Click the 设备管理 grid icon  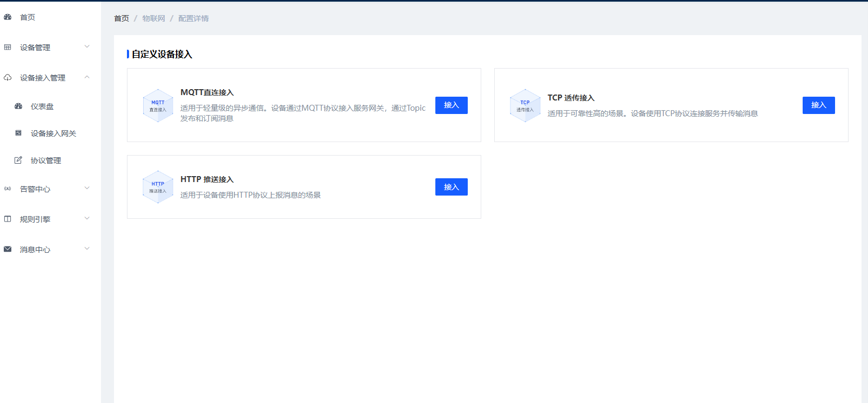pos(8,48)
